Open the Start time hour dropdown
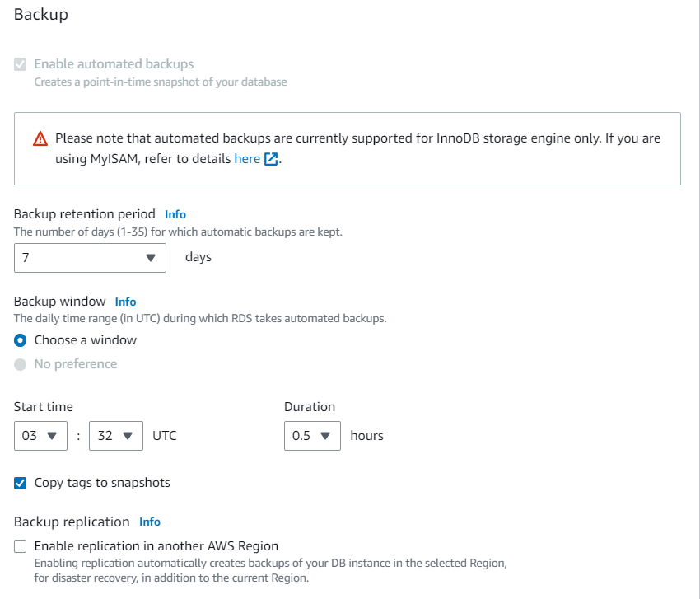The width and height of the screenshot is (700, 599). [x=40, y=436]
